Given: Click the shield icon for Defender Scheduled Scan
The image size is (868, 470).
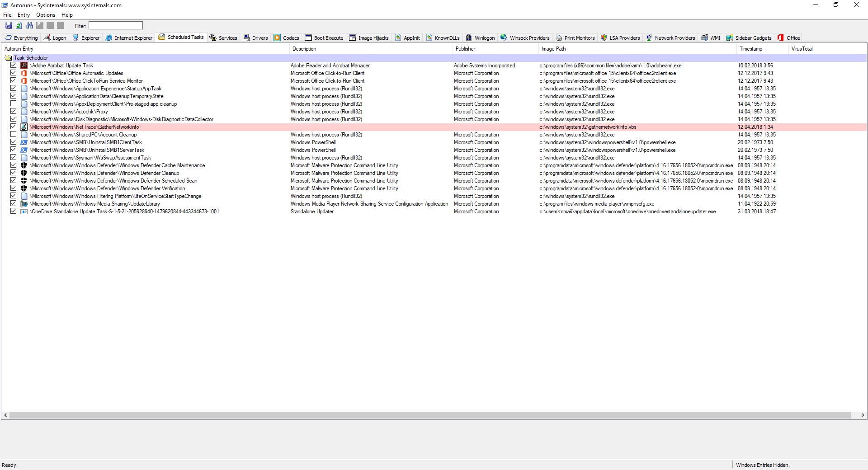Looking at the screenshot, I should pos(24,181).
